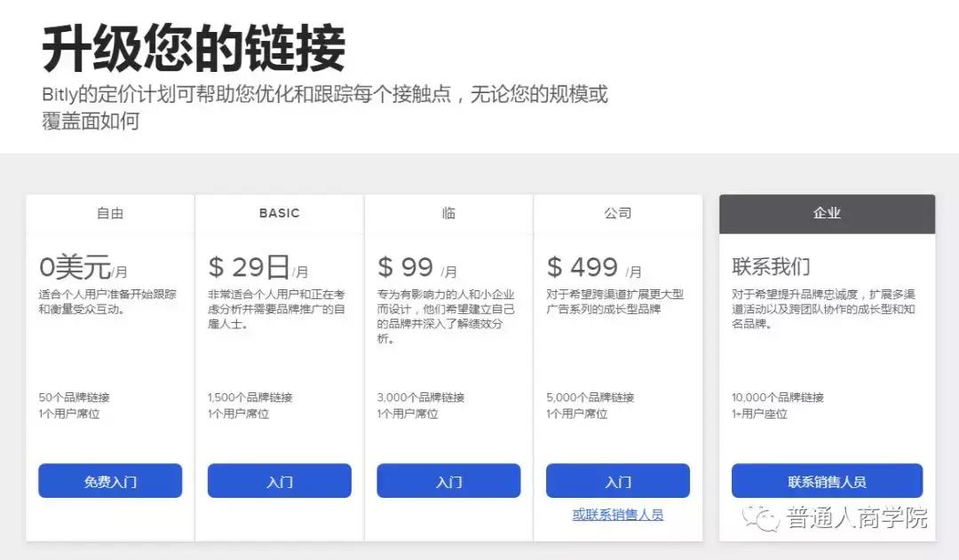959x560 pixels.
Task: Select the dark 企业 plan header
Action: [826, 213]
